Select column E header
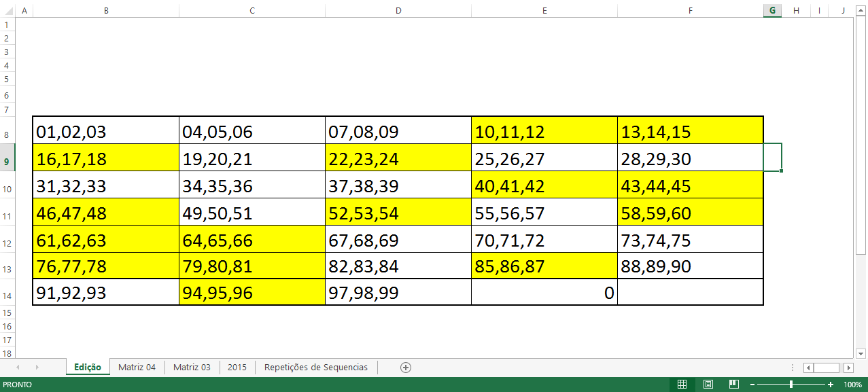 pyautogui.click(x=544, y=10)
